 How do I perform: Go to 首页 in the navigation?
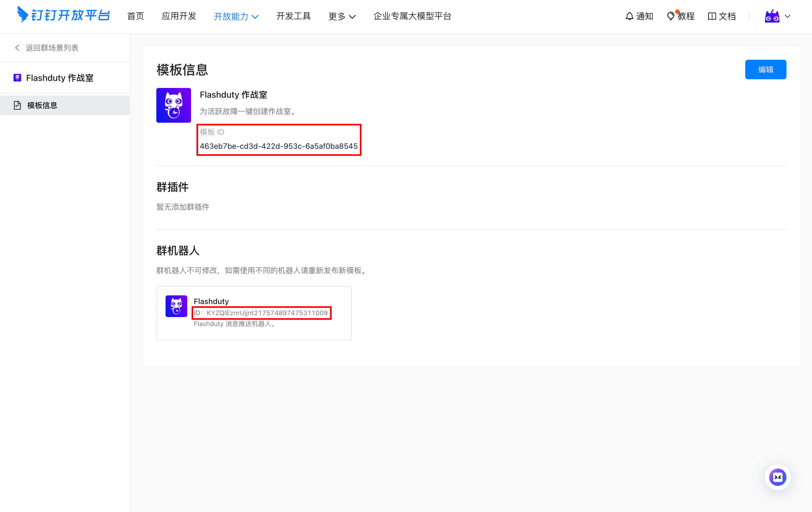tap(135, 16)
